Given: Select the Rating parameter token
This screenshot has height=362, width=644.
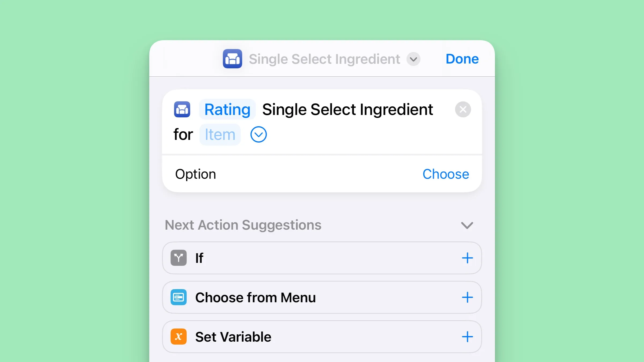Looking at the screenshot, I should [227, 109].
